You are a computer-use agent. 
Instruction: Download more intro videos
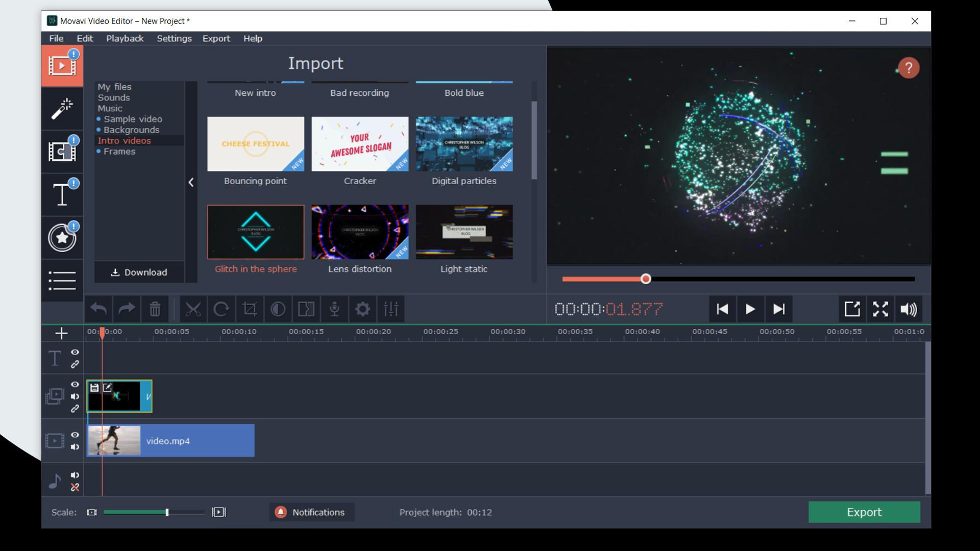pos(139,272)
